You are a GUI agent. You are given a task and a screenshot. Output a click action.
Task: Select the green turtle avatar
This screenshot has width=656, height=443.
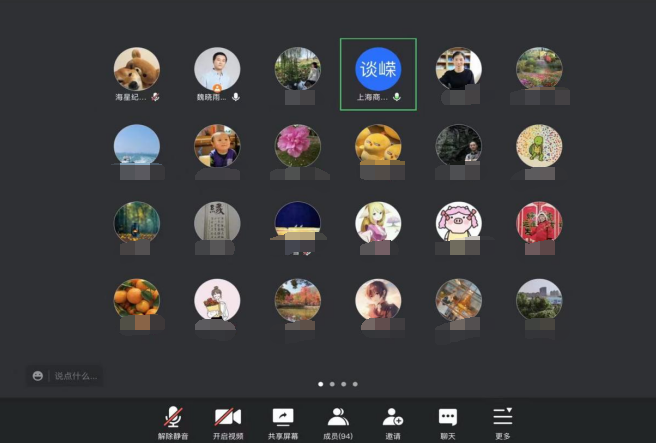point(539,146)
